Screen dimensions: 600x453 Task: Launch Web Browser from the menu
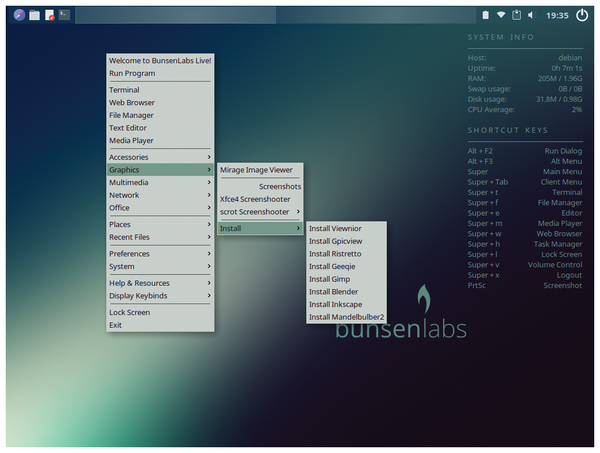160,103
